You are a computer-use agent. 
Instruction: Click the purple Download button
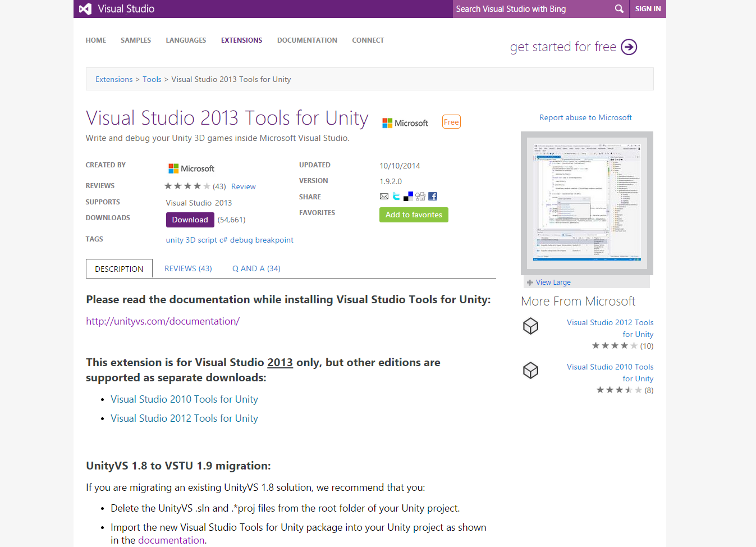pos(190,220)
